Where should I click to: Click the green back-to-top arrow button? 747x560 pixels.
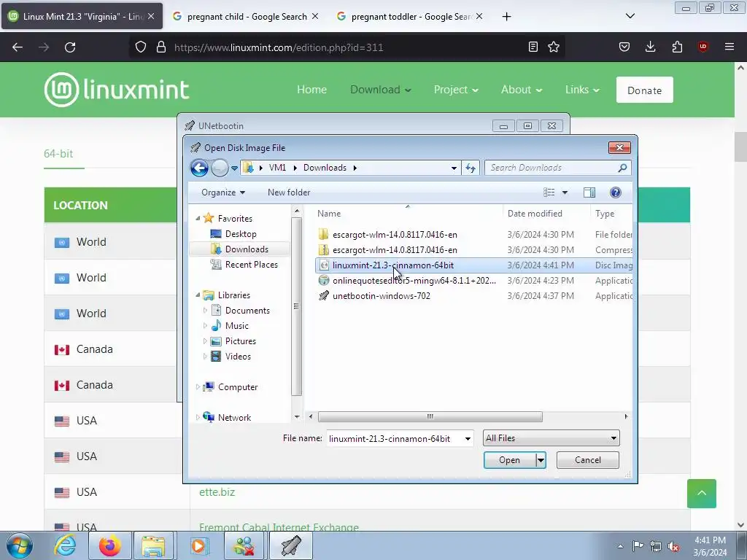point(701,494)
